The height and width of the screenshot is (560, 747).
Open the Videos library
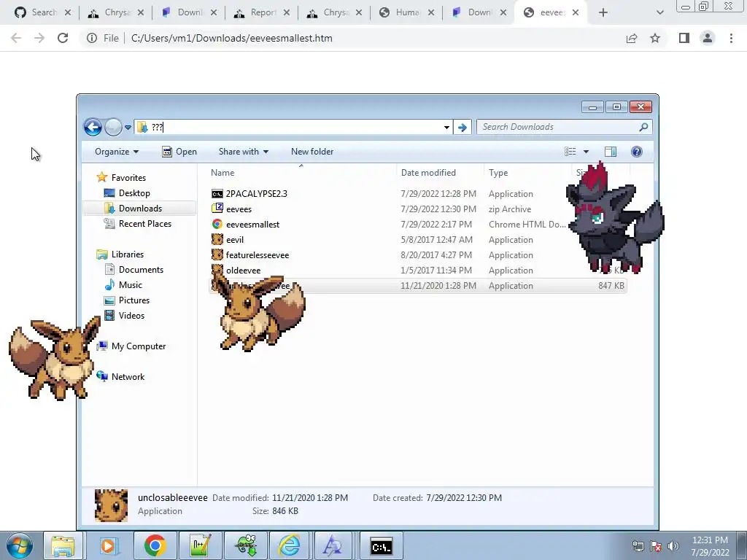pyautogui.click(x=131, y=315)
